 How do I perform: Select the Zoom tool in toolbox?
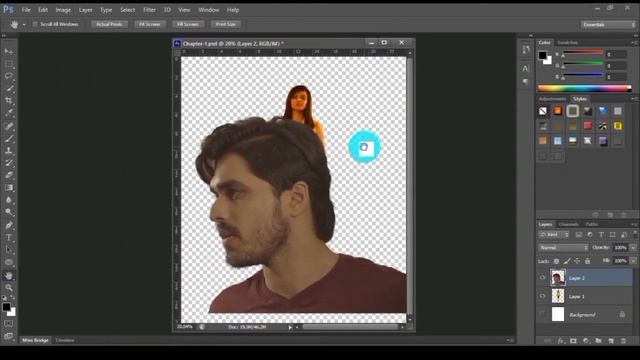[x=9, y=288]
